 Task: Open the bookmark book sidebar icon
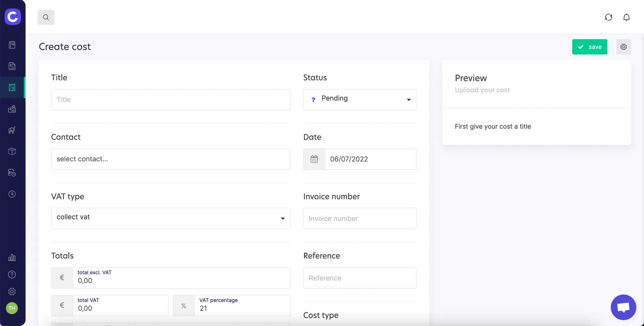(12, 45)
